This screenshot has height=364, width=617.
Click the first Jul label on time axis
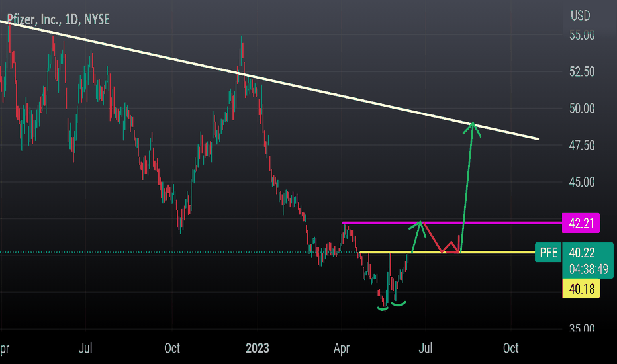point(85,348)
